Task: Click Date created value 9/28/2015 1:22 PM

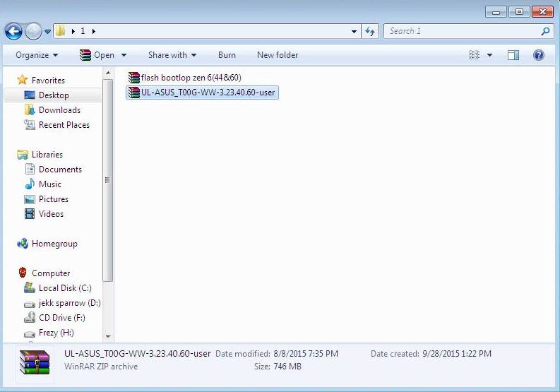Action: [457, 354]
